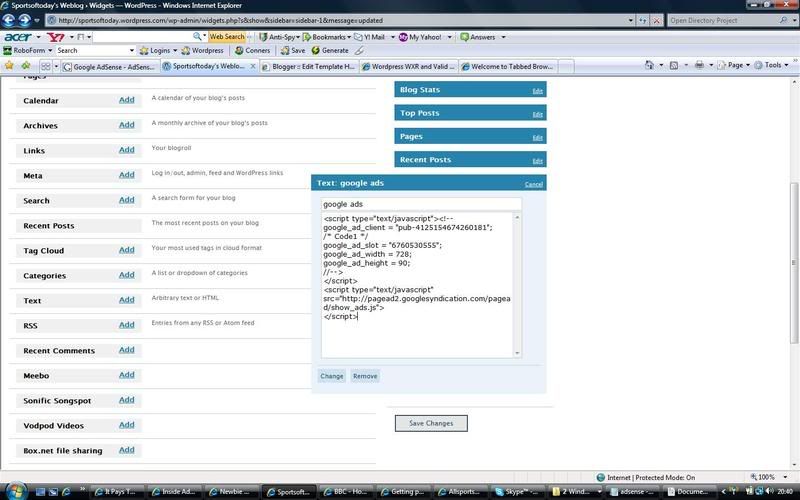800x500 pixels.
Task: Click the RoboForm Conners identity button
Action: tap(252, 51)
